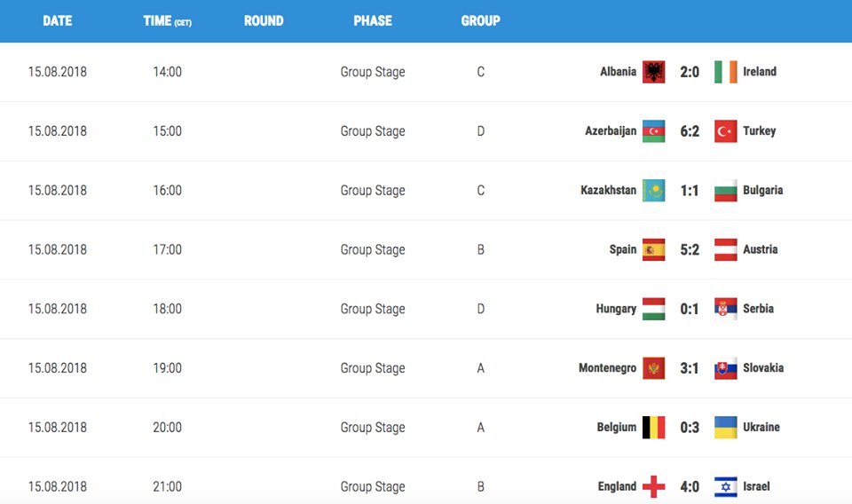Select the Spain flag icon
The height and width of the screenshot is (504, 852).
pyautogui.click(x=654, y=249)
